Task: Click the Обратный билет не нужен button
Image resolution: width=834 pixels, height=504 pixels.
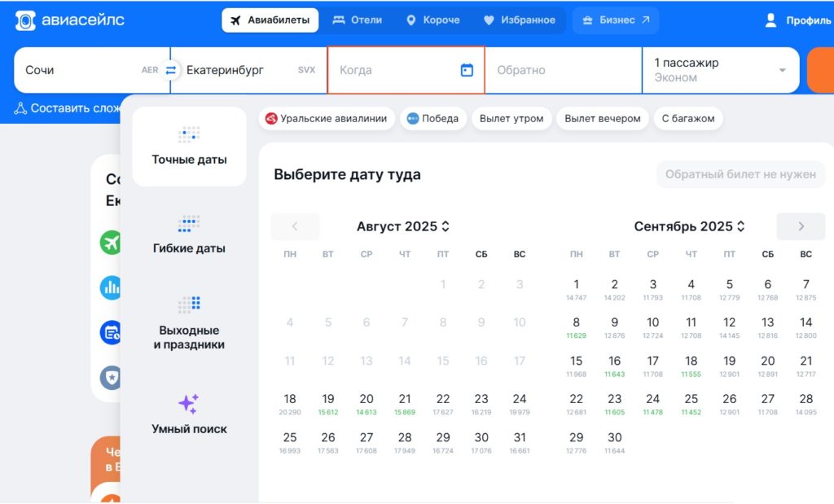Action: (x=740, y=174)
